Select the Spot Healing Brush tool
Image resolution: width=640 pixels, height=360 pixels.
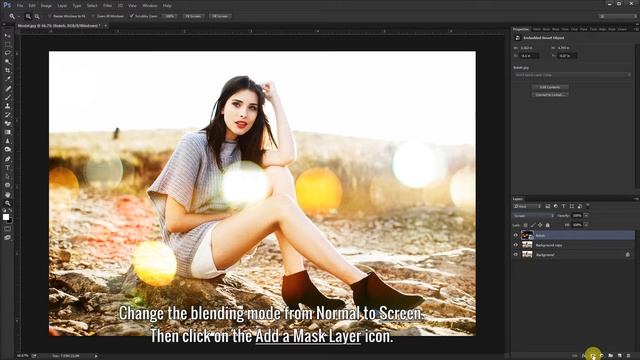(7, 89)
